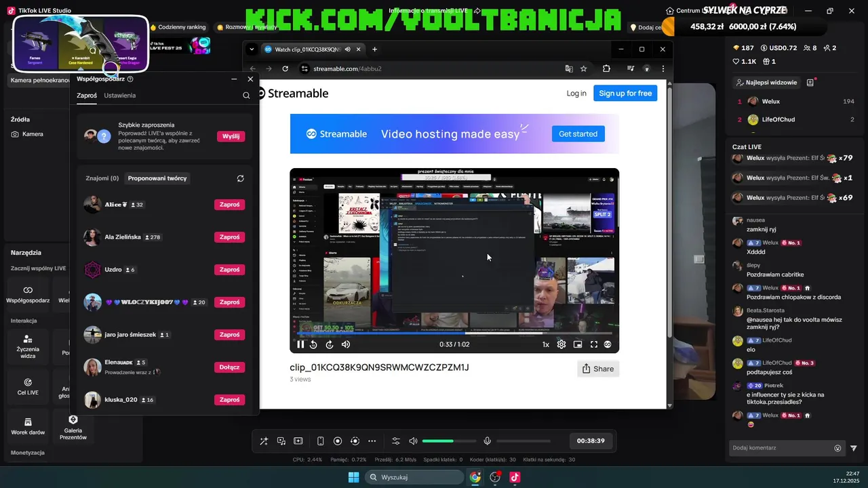Viewport: 868px width, 488px height.
Task: Select the Proponowani twórcy tab
Action: [x=157, y=178]
